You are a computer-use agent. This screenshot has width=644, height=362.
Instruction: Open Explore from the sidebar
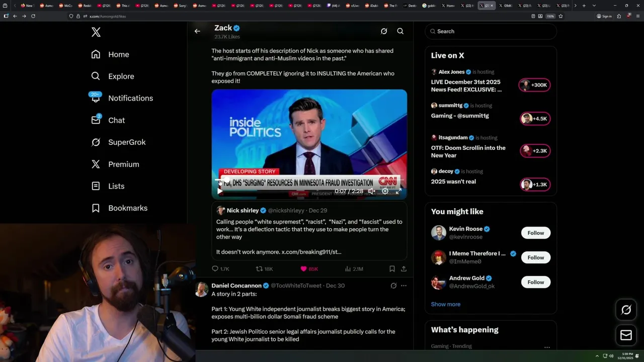pyautogui.click(x=113, y=76)
